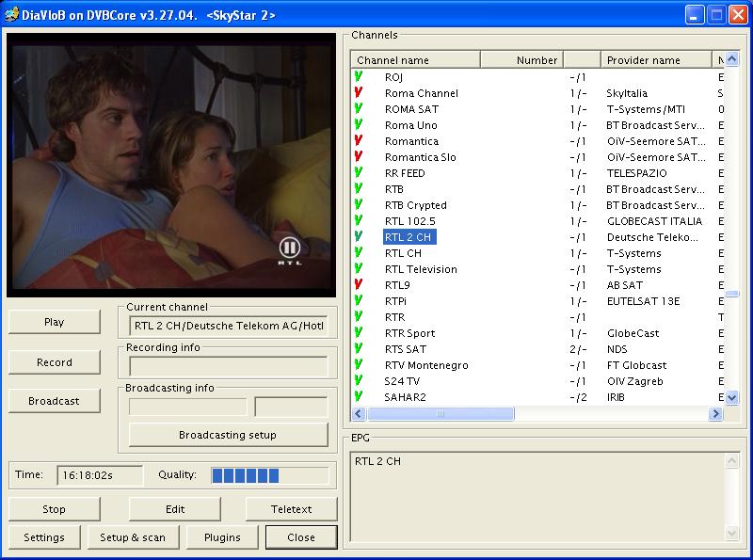Click the channel list scroll right arrow

point(715,413)
